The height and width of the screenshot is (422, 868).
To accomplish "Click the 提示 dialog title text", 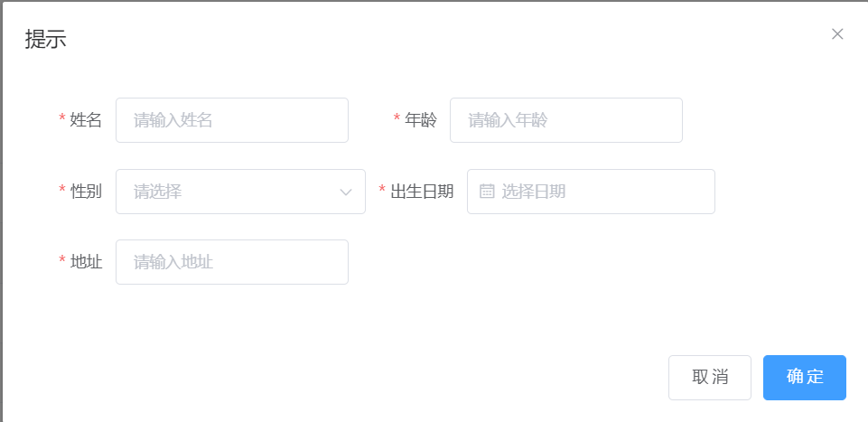I will coord(46,40).
